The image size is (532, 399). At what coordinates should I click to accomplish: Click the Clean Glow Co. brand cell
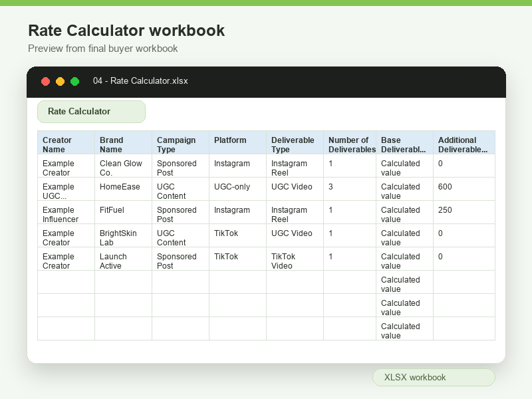click(123, 166)
